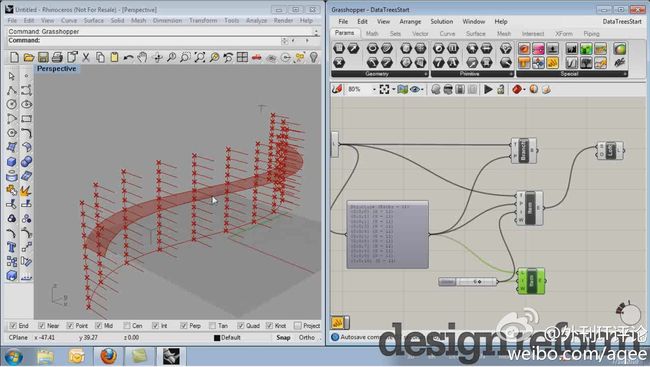This screenshot has height=367, width=650.
Task: Select the Pan hand tool icon
Action: (142, 57)
